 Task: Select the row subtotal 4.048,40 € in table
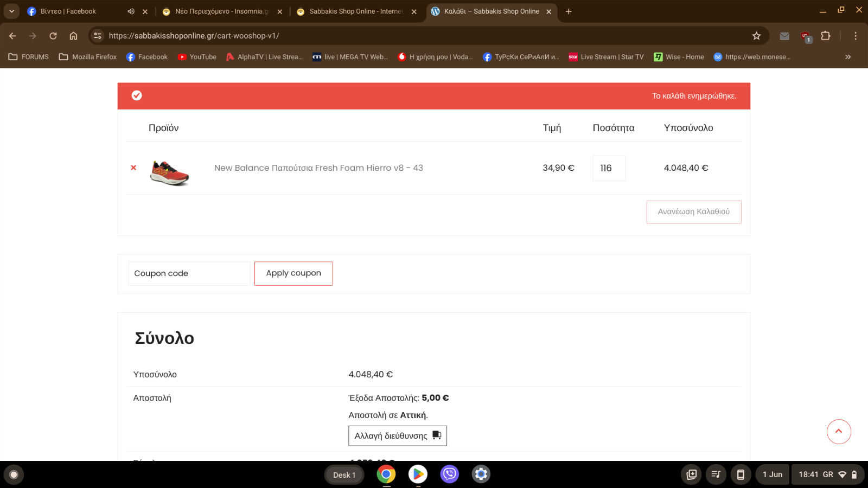686,168
